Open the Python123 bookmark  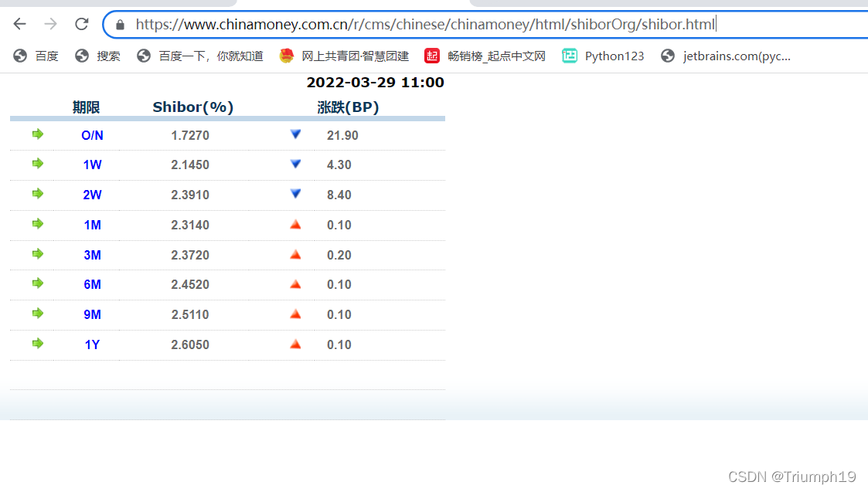(x=603, y=56)
